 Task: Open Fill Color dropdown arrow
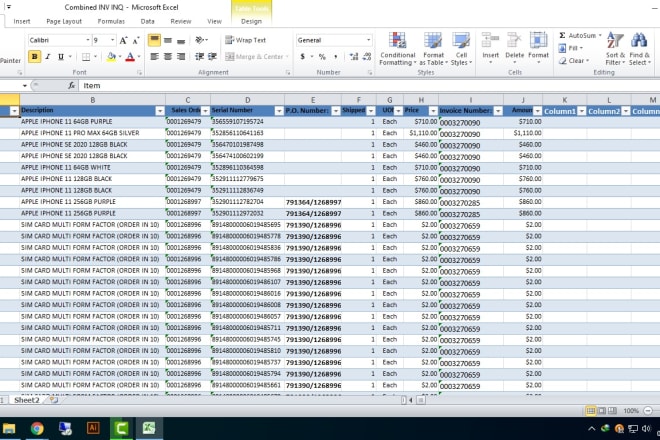(x=120, y=56)
